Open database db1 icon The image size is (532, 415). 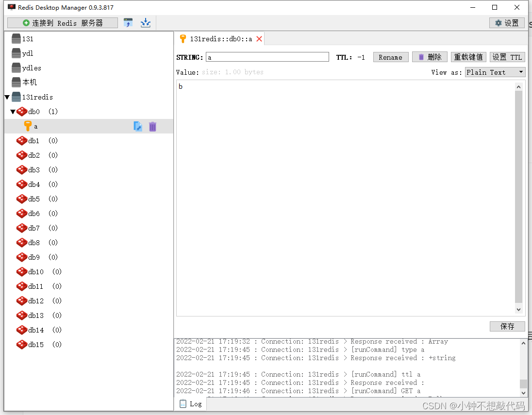click(x=22, y=140)
